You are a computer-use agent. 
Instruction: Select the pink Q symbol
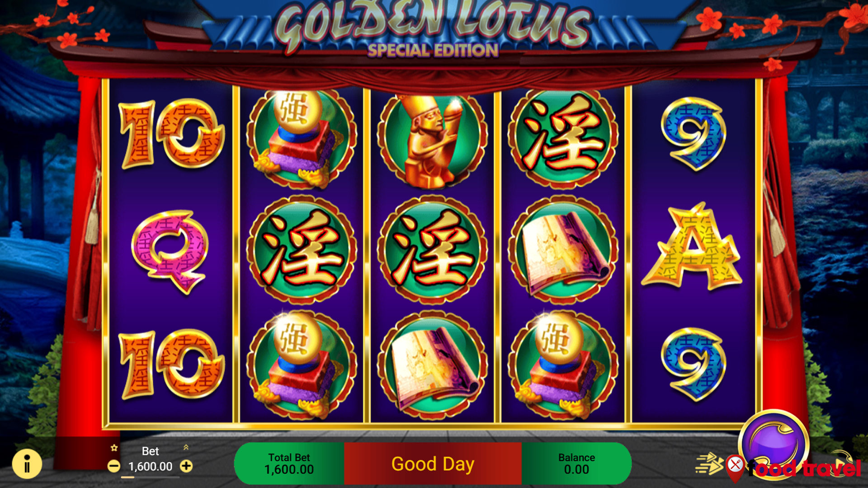tap(170, 251)
